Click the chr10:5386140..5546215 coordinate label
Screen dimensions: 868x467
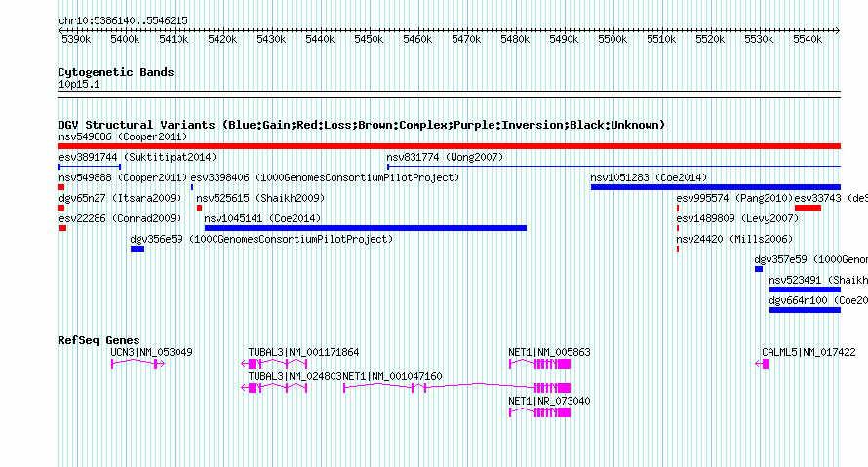click(x=123, y=20)
